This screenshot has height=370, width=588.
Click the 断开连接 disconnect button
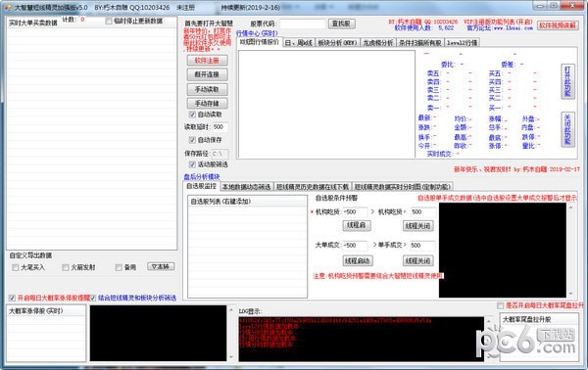[x=207, y=74]
